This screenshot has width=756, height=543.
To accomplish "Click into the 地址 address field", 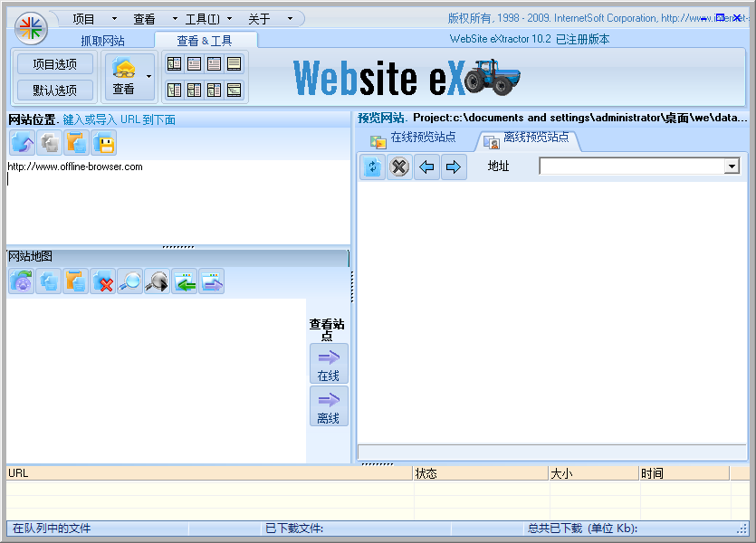I will click(x=632, y=167).
